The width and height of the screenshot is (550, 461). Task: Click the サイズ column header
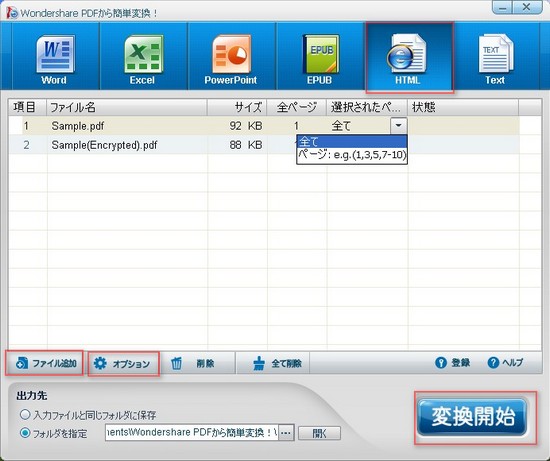coord(237,107)
